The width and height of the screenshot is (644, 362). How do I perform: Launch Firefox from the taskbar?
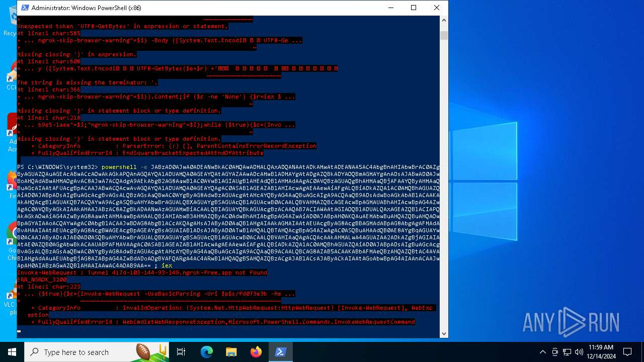(x=256, y=352)
